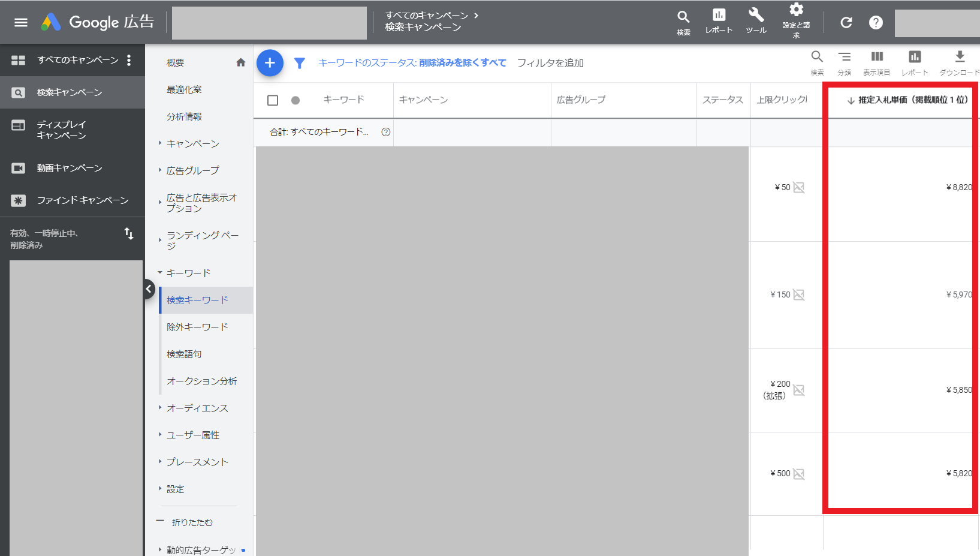Click the bid icon next to ¥500
Image resolution: width=980 pixels, height=556 pixels.
(x=799, y=474)
